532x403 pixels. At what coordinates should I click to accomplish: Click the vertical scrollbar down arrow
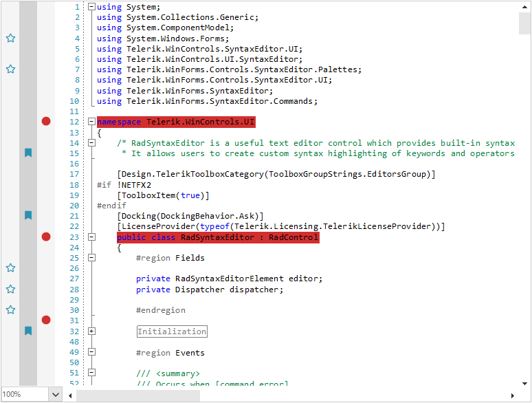click(524, 384)
